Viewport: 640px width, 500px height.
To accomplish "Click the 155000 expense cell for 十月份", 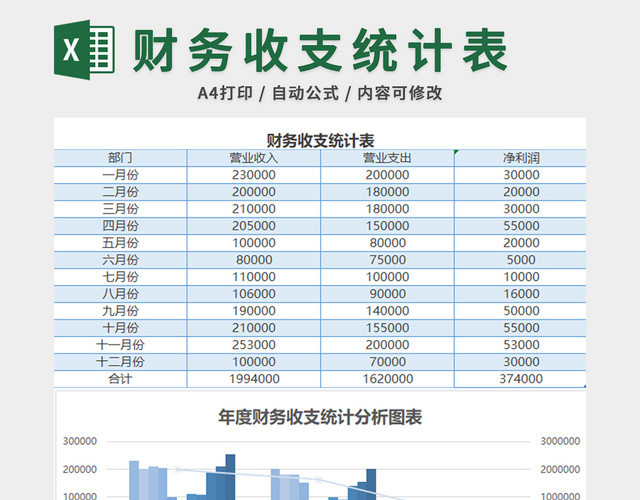I will click(387, 328).
